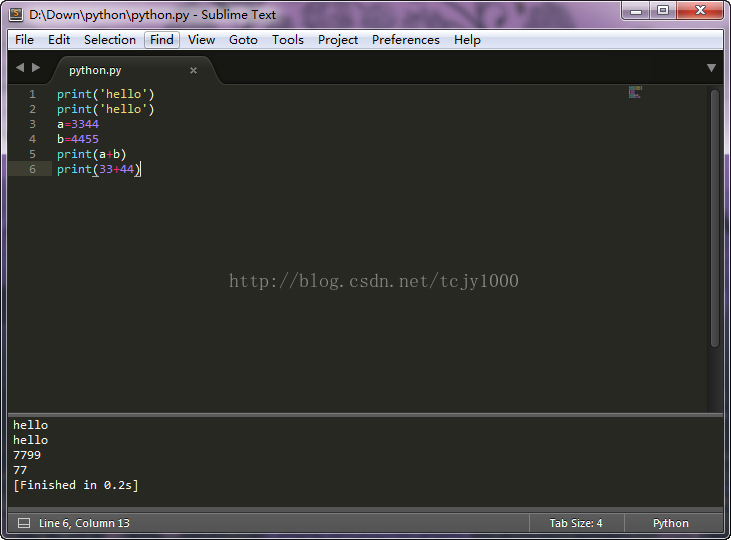Viewport: 731px width, 540px height.
Task: Click the 77 output line
Action: coord(20,470)
